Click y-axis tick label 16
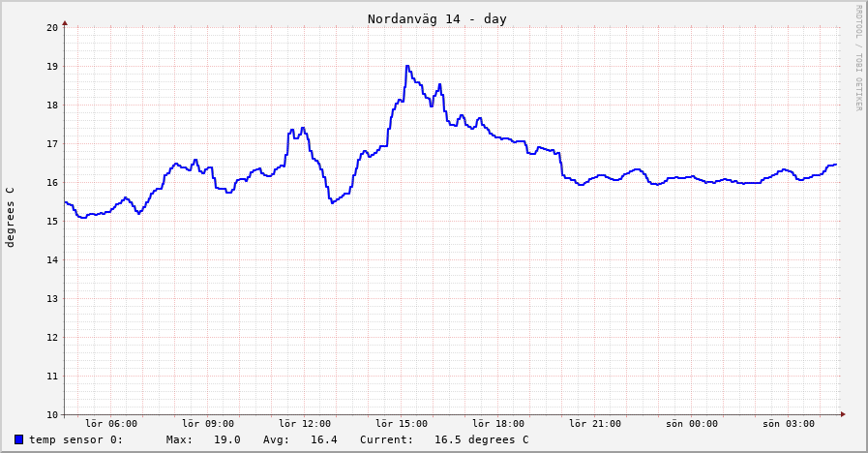The height and width of the screenshot is (453, 868). [x=52, y=183]
